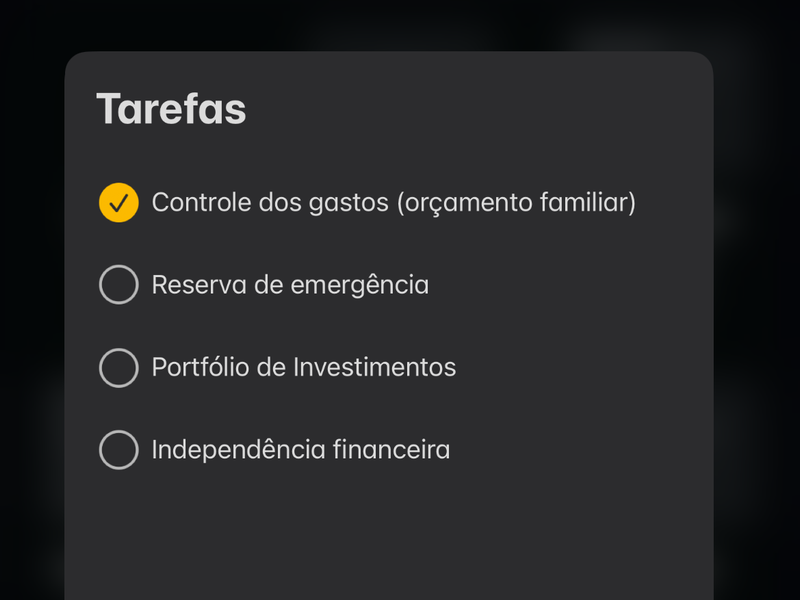Click the Portfólio de Investimentos label
Viewport: 800px width, 600px height.
coord(303,367)
